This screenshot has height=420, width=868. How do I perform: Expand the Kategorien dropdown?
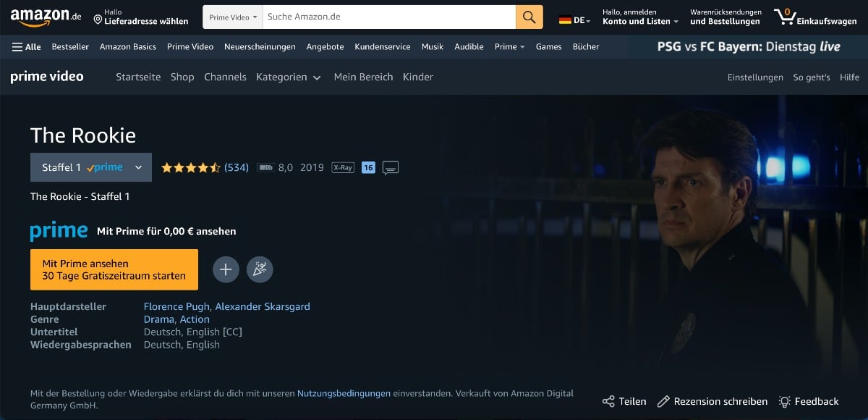(289, 77)
